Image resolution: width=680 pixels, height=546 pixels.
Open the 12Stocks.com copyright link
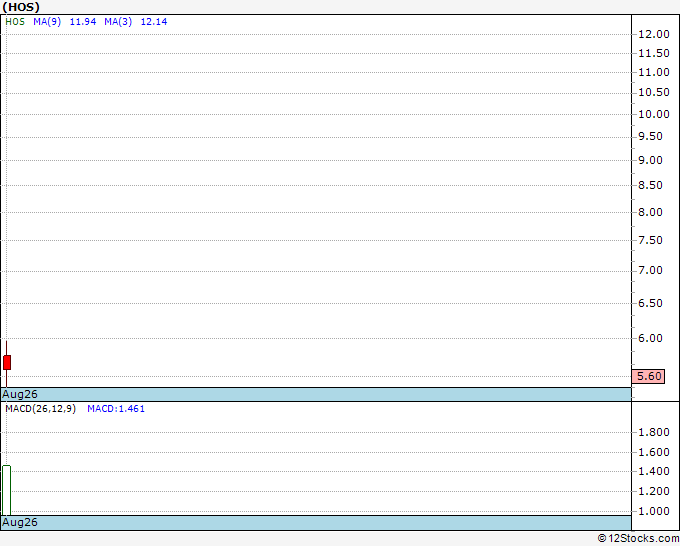(x=638, y=539)
